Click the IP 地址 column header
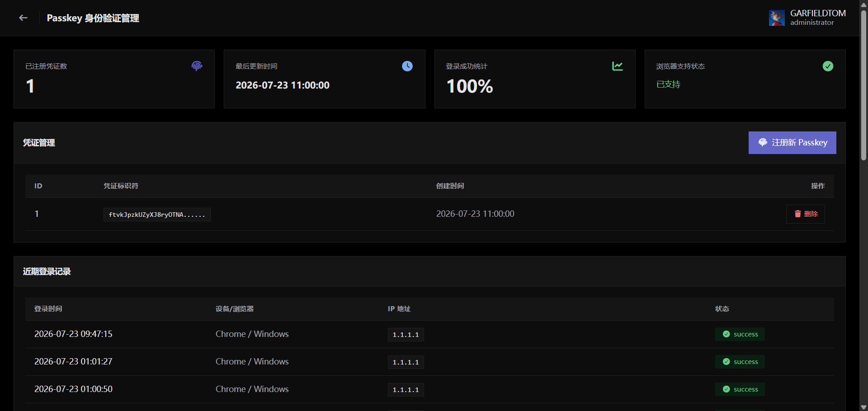This screenshot has width=868, height=411. click(399, 309)
